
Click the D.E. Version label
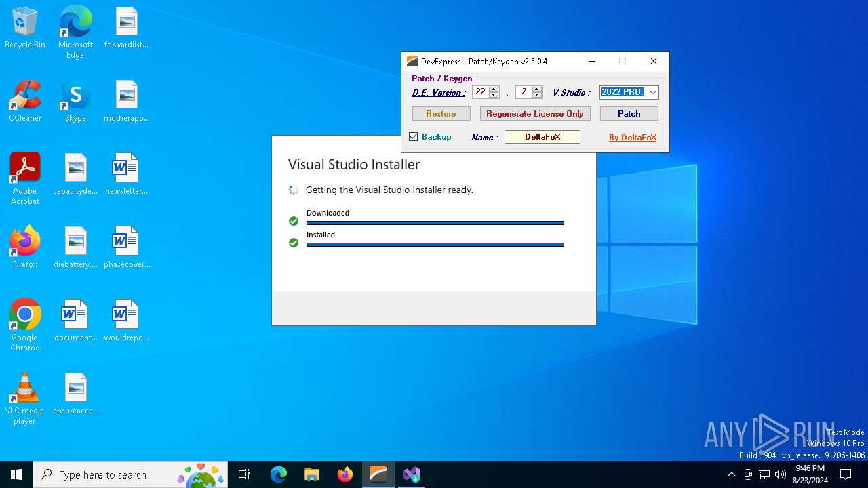point(439,93)
